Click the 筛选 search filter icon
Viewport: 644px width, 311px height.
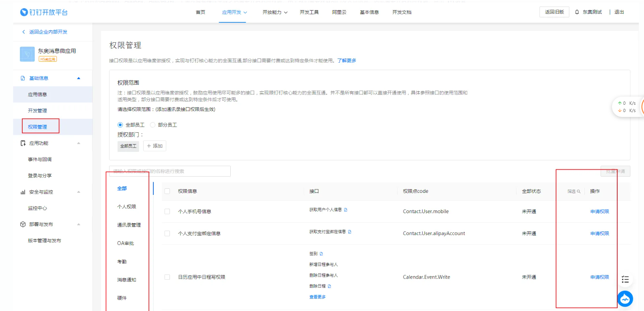pos(579,191)
